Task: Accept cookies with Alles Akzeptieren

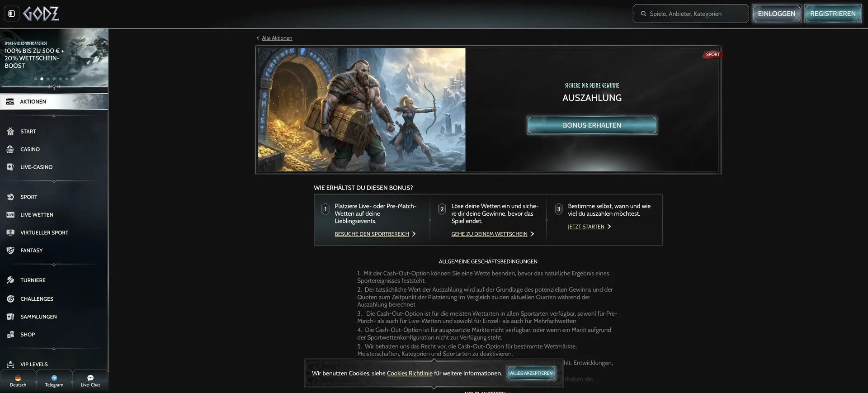Action: coord(531,373)
